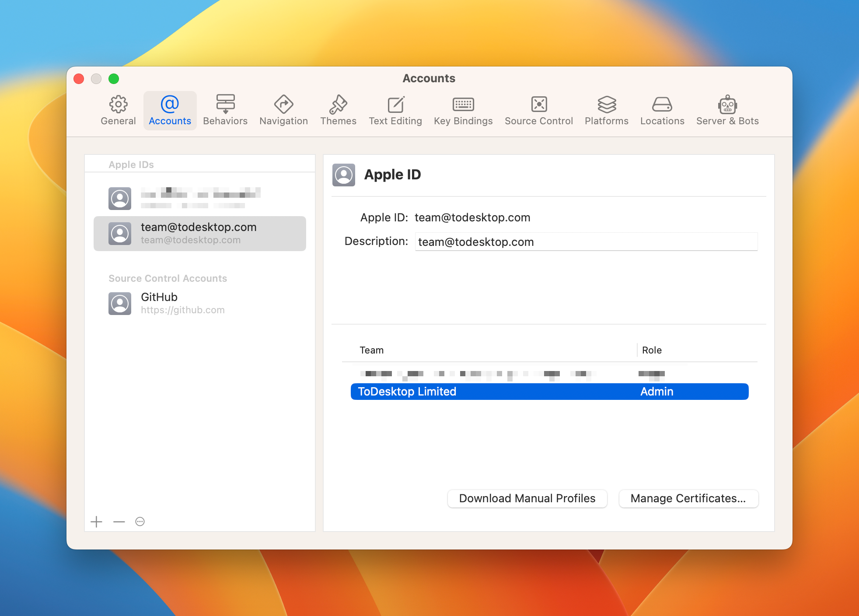Image resolution: width=859 pixels, height=616 pixels.
Task: Select the Accounts preferences tab
Action: tap(170, 110)
